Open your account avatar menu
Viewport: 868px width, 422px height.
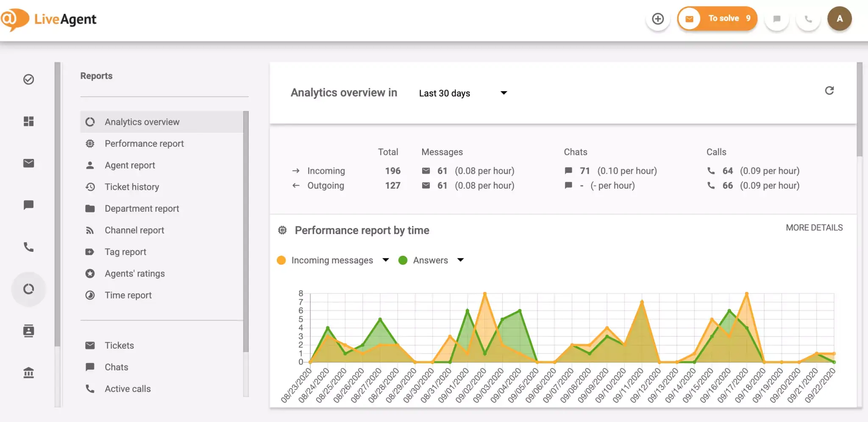pos(840,19)
